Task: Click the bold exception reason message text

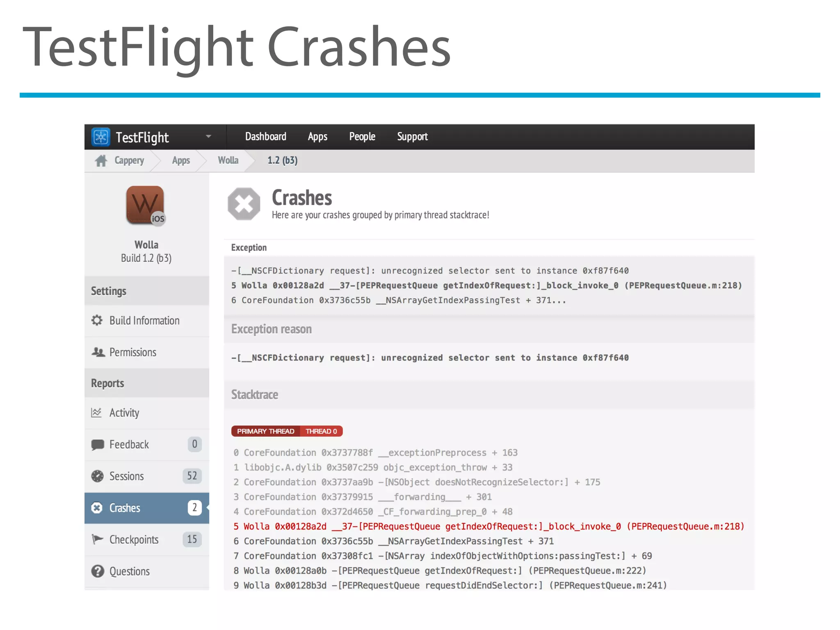Action: (430, 358)
